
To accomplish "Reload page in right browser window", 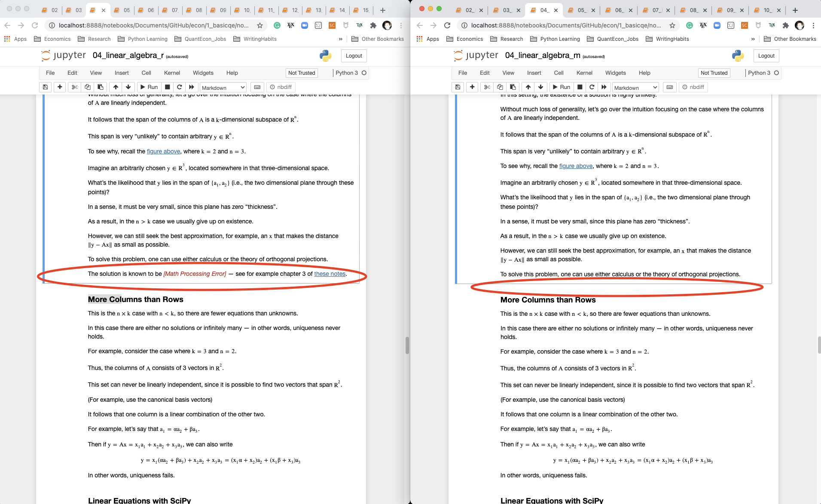I will [447, 25].
